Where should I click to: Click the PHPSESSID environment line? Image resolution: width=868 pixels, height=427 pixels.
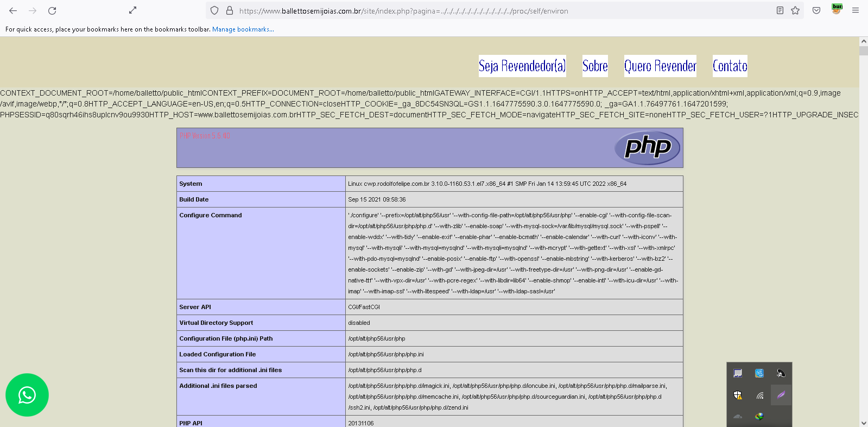pos(429,115)
